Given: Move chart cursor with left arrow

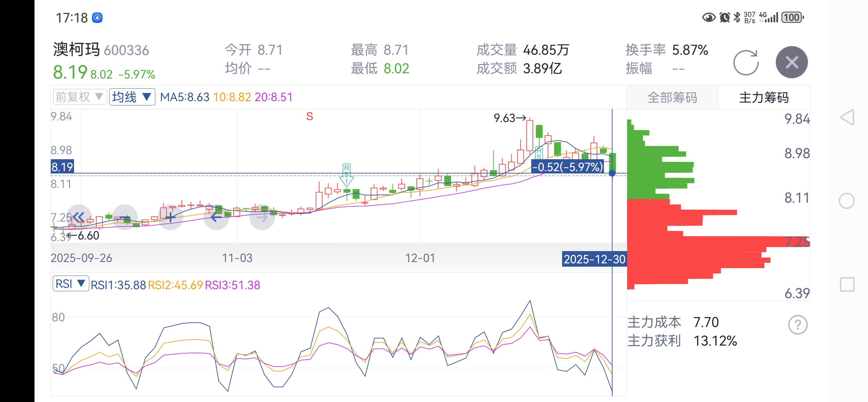Looking at the screenshot, I should (x=216, y=217).
